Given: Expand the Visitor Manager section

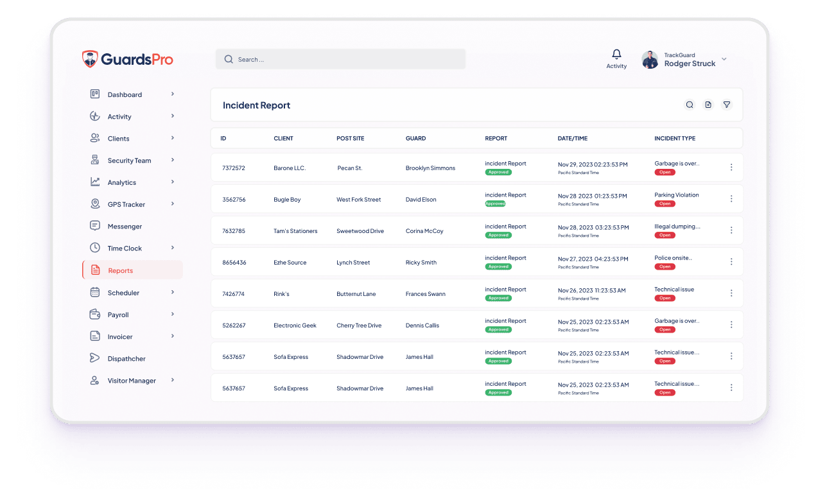Looking at the screenshot, I should (x=172, y=380).
